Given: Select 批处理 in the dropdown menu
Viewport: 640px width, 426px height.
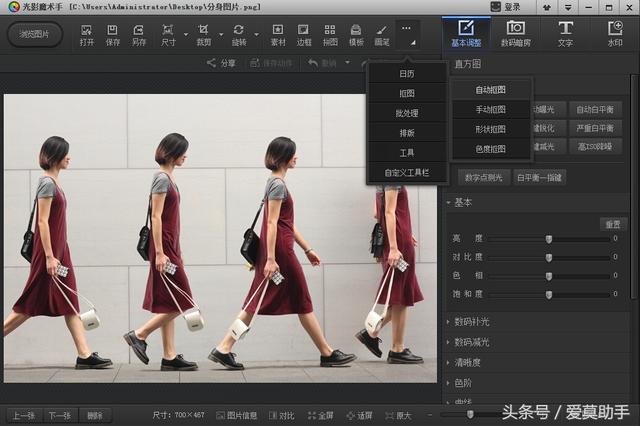Looking at the screenshot, I should coord(407,113).
